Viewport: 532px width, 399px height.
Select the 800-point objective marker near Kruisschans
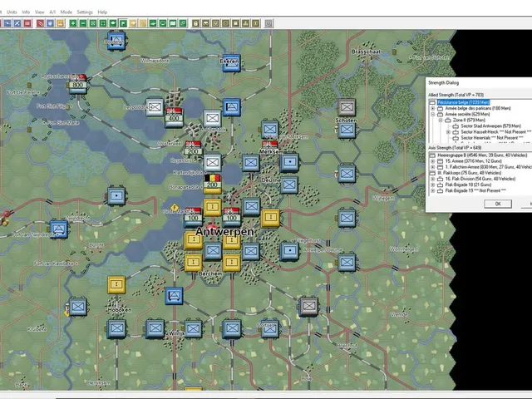[77, 84]
